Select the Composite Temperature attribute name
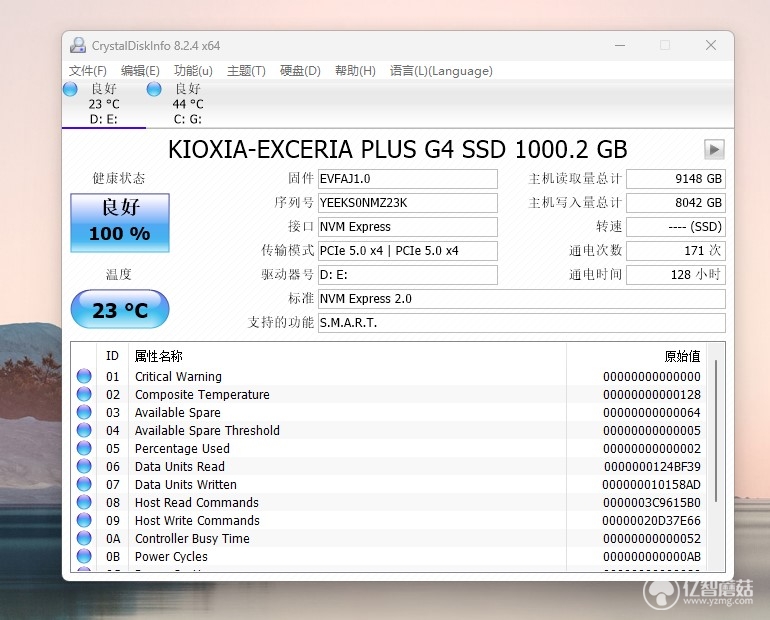The width and height of the screenshot is (770, 620). click(x=202, y=395)
